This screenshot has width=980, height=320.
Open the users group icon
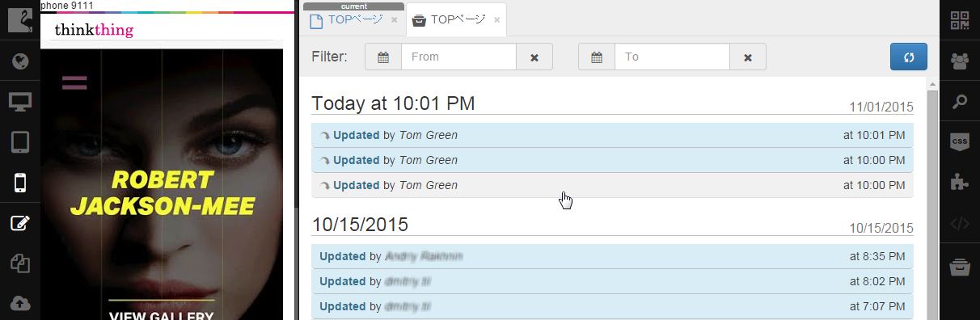click(x=960, y=61)
